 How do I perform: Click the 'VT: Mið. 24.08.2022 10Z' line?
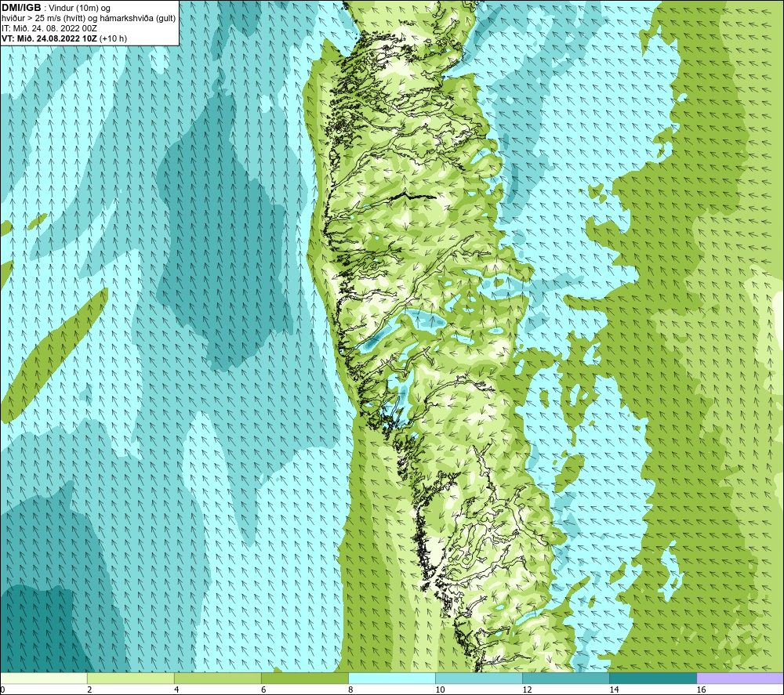[64, 38]
